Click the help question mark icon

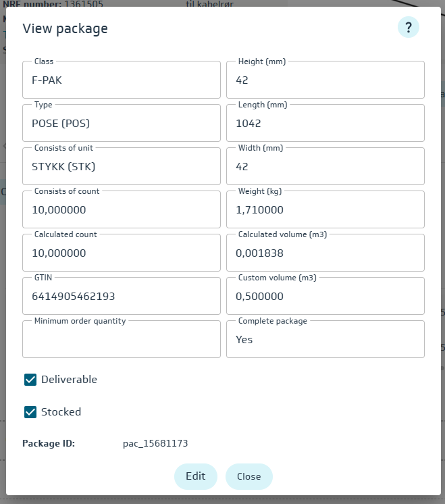click(x=409, y=28)
